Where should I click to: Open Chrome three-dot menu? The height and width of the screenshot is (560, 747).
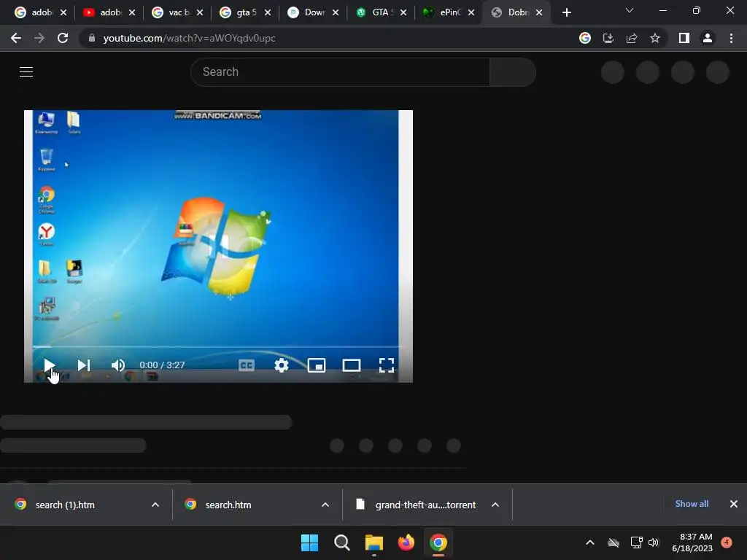pyautogui.click(x=731, y=38)
